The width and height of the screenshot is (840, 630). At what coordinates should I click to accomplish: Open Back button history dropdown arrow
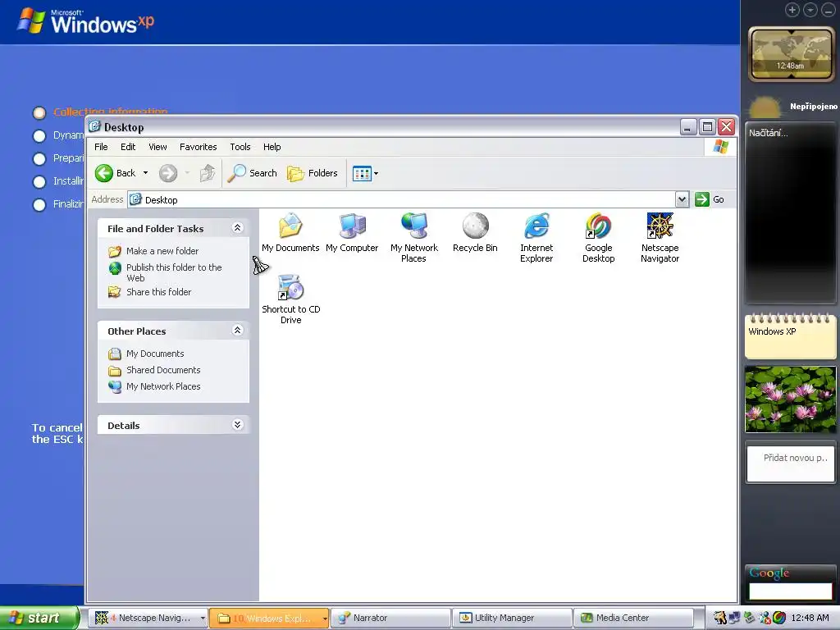click(145, 173)
